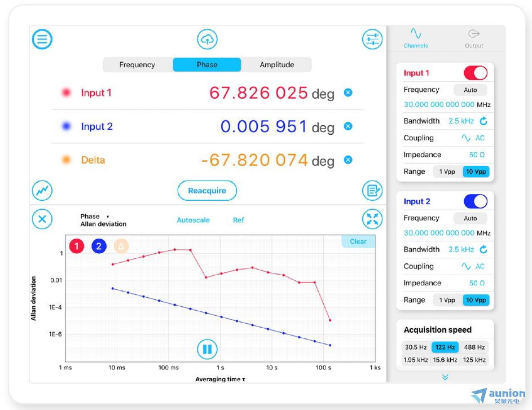The image size is (532, 410).
Task: Set Input 1 range to 1 Vpp
Action: pyautogui.click(x=447, y=171)
